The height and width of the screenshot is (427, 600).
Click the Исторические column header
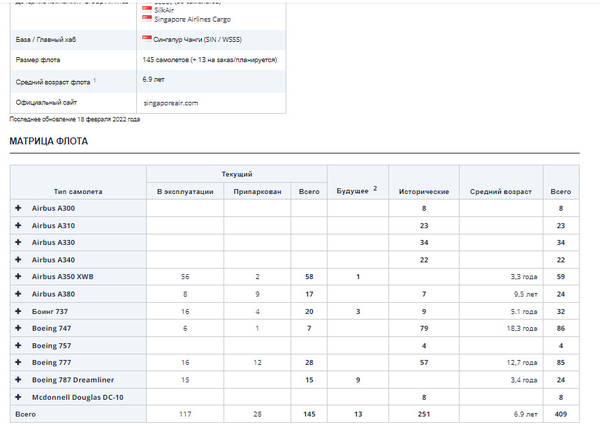pyautogui.click(x=424, y=191)
